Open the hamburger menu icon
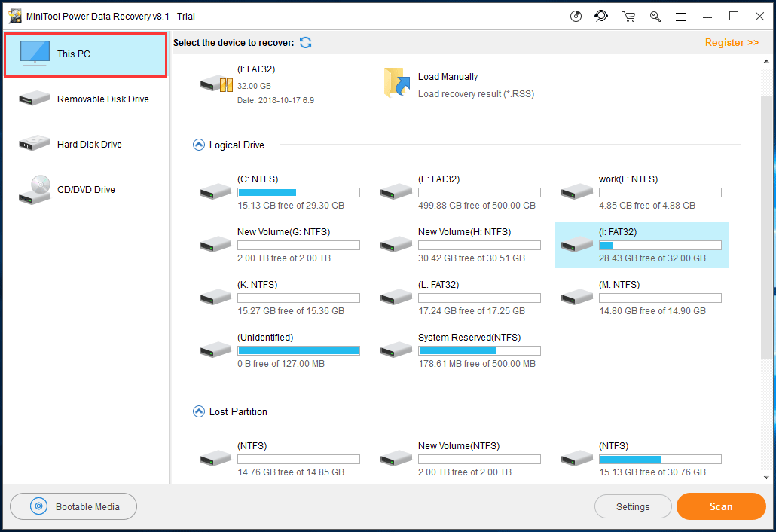The height and width of the screenshot is (532, 776). [681, 17]
